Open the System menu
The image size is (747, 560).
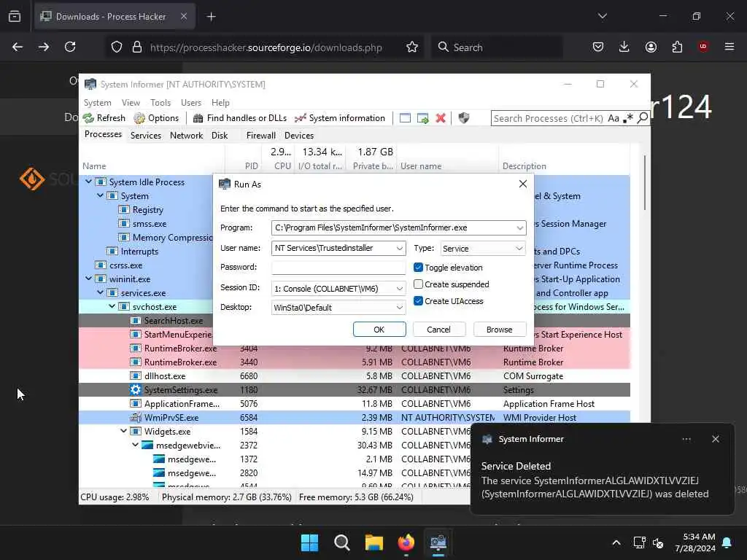pos(97,102)
